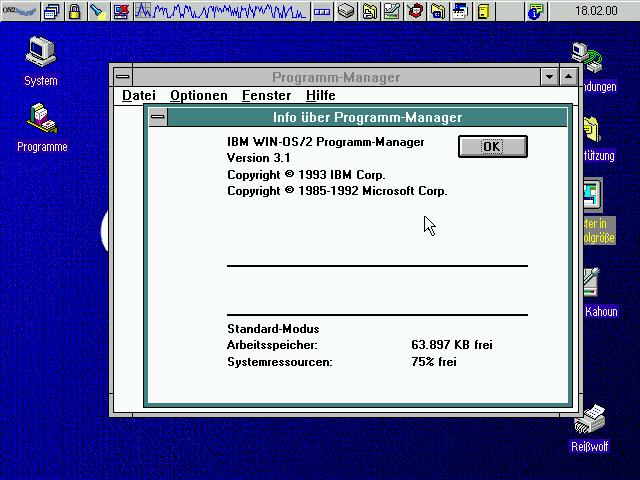This screenshot has width=640, height=480.
Task: Open the Datei menu in Programm-Manager
Action: [139, 96]
